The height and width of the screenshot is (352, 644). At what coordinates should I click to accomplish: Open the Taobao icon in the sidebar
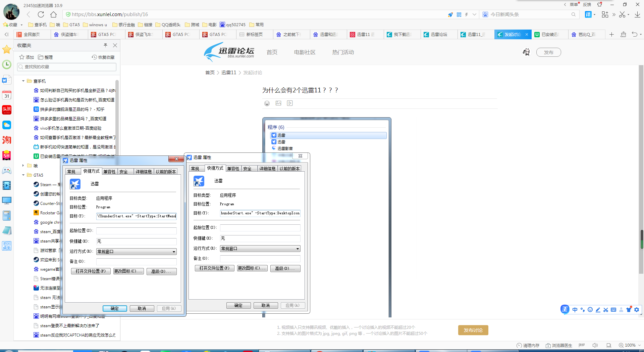click(7, 140)
